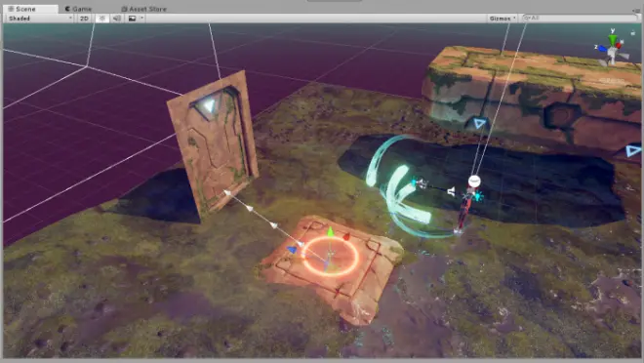Open the Asset Store tab
The image size is (644, 363).
[143, 9]
